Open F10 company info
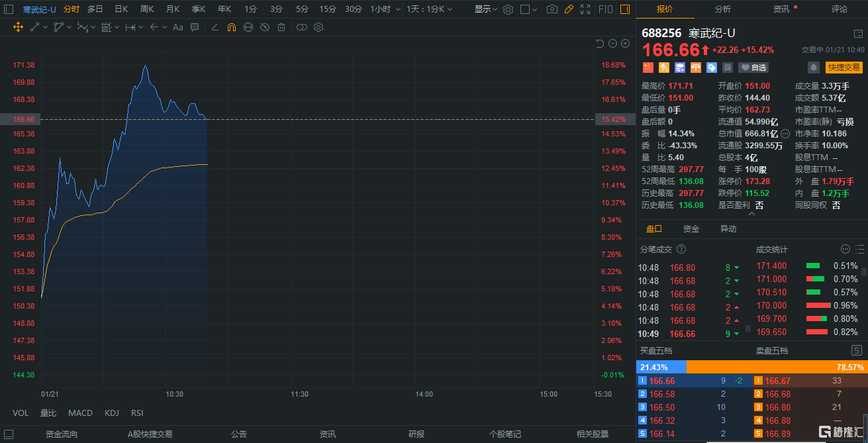 [x=605, y=9]
